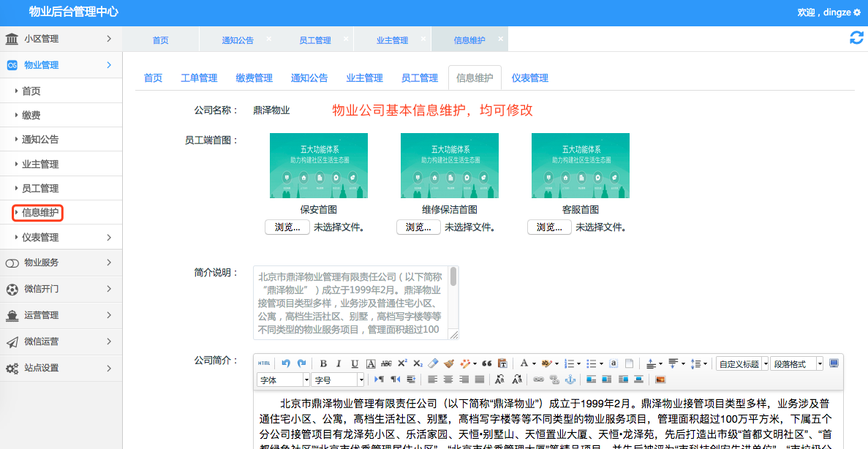This screenshot has width=868, height=449.
Task: Activate the format painter brush
Action: pyautogui.click(x=449, y=363)
